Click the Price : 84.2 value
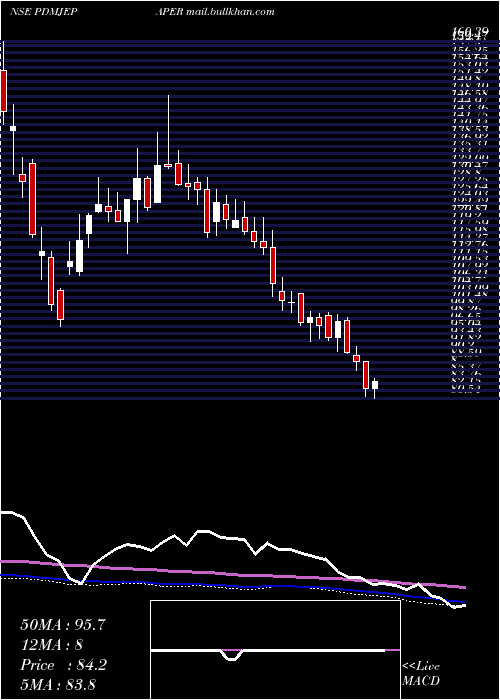The width and height of the screenshot is (500, 700). (63, 665)
